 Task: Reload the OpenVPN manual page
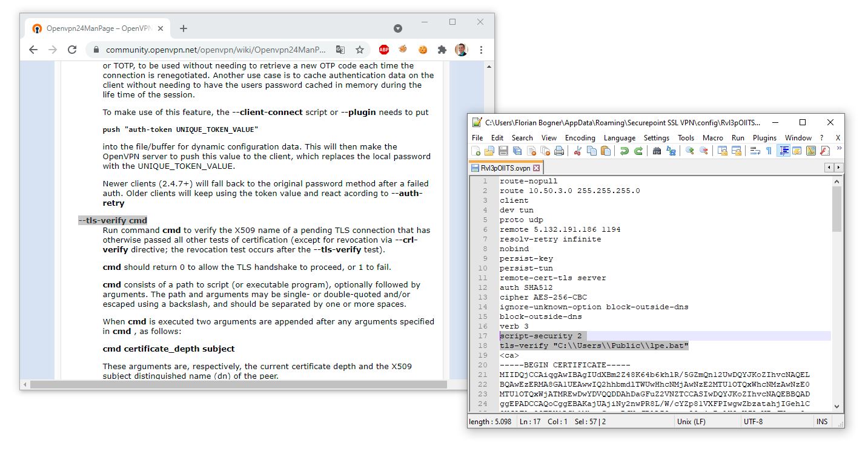[72, 50]
